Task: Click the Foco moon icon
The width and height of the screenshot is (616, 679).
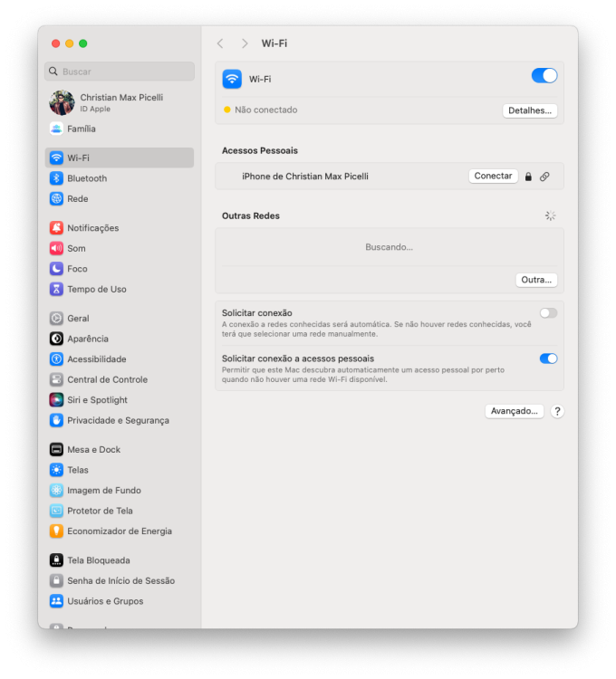Action: (x=56, y=268)
